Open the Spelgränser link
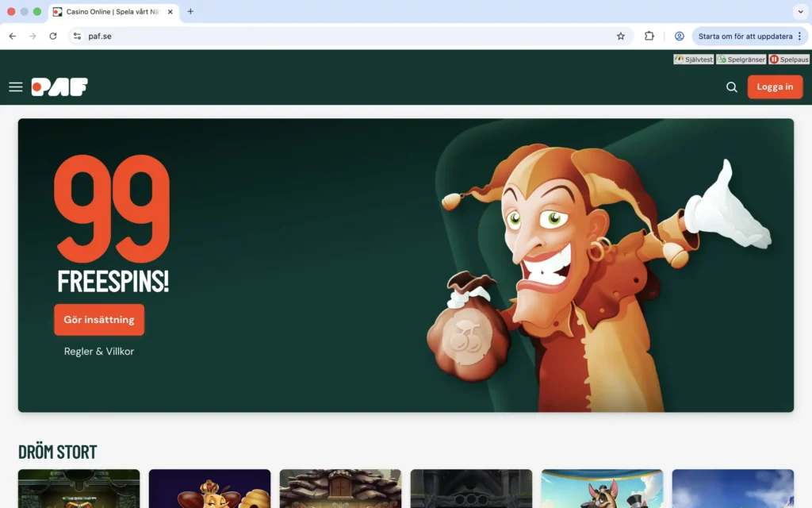812x508 pixels. coord(741,60)
